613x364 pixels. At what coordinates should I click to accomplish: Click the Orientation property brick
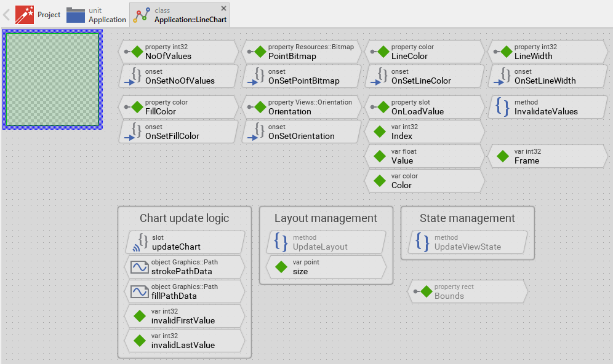pos(302,107)
